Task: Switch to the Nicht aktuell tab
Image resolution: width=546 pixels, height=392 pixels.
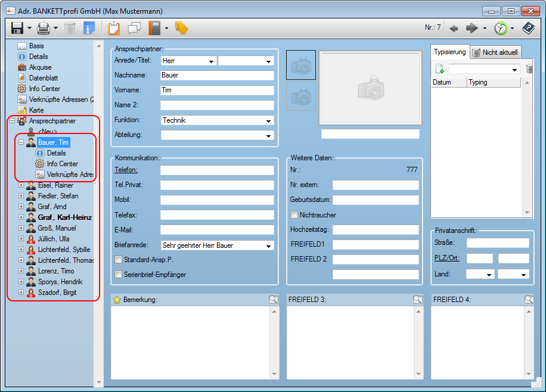Action: tap(495, 52)
